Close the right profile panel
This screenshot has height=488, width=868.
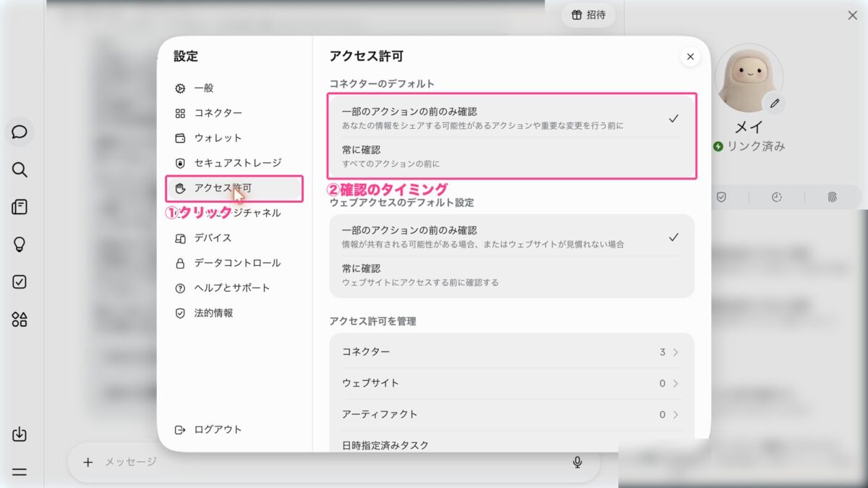(x=852, y=15)
